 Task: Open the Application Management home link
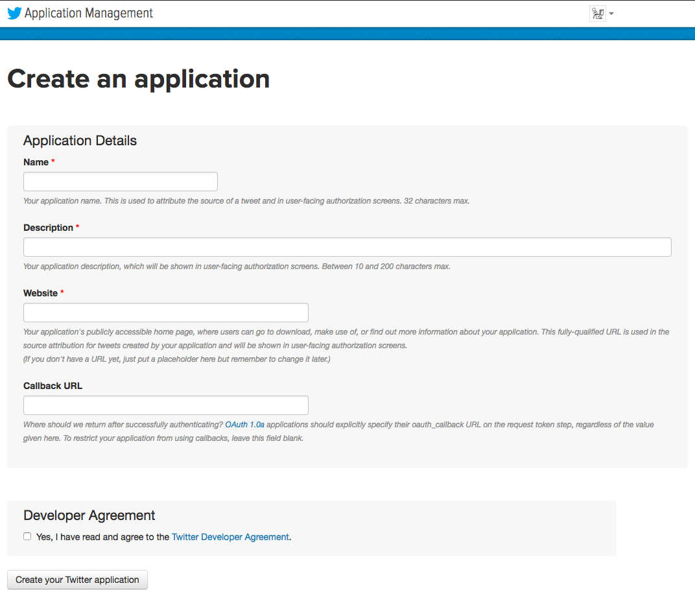pos(89,14)
